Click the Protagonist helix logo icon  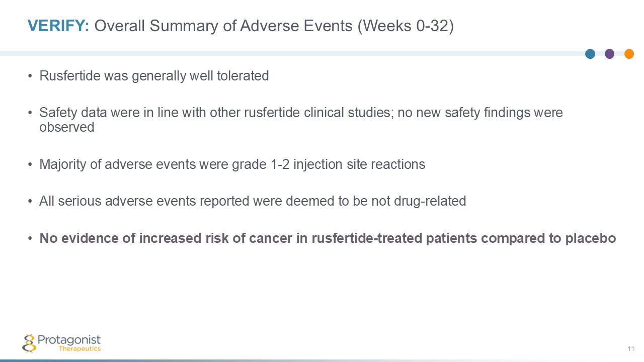tap(29, 343)
